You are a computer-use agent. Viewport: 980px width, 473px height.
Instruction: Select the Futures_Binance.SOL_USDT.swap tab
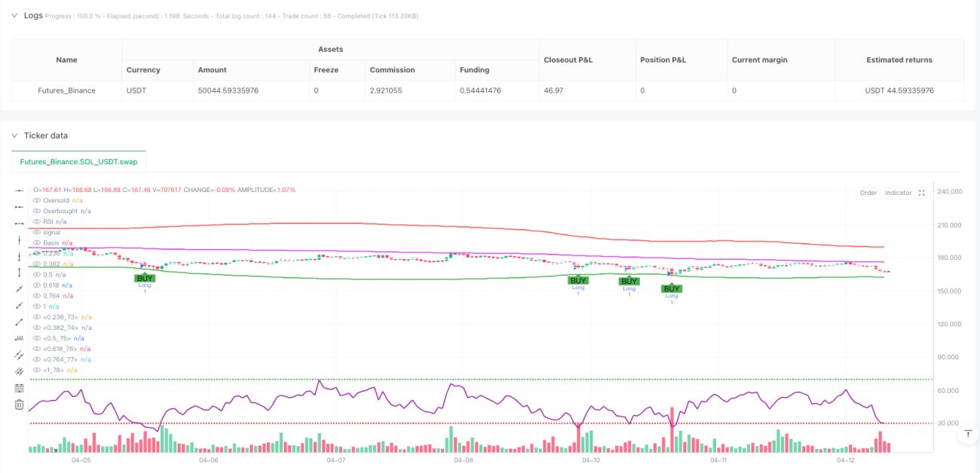click(x=79, y=162)
